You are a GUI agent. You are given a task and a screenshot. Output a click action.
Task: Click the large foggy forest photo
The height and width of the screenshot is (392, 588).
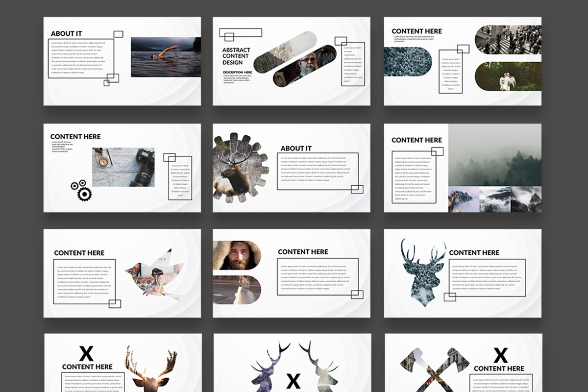(x=495, y=155)
